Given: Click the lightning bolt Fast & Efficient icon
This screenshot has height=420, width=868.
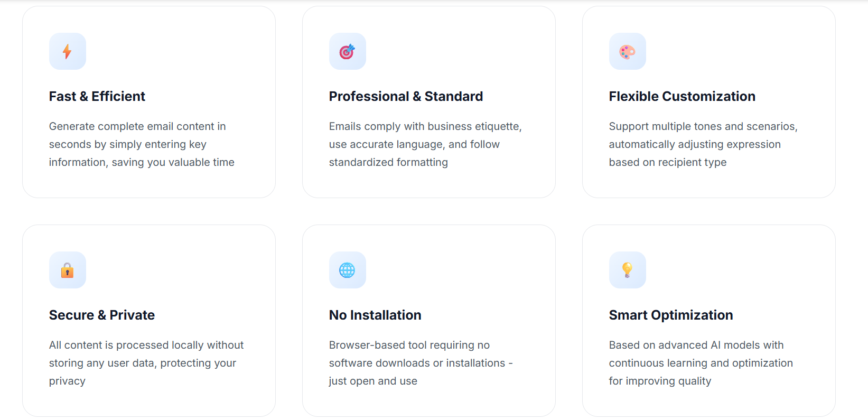Looking at the screenshot, I should (67, 51).
